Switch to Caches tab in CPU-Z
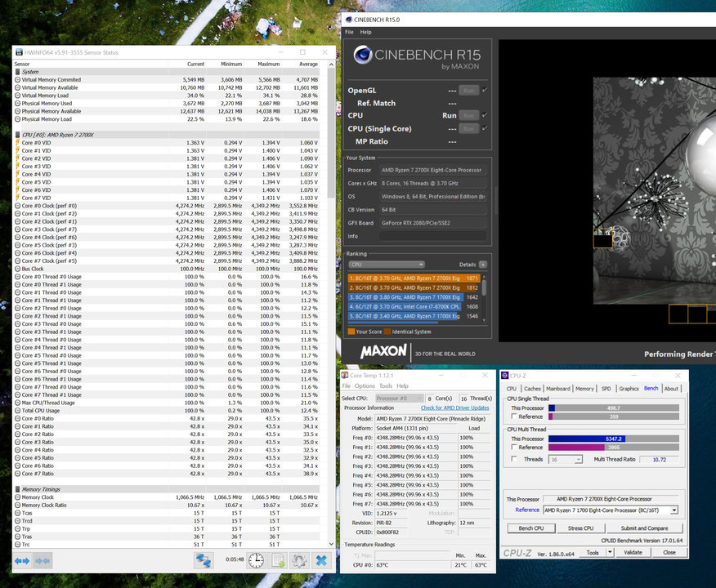716x588 pixels. 532,389
